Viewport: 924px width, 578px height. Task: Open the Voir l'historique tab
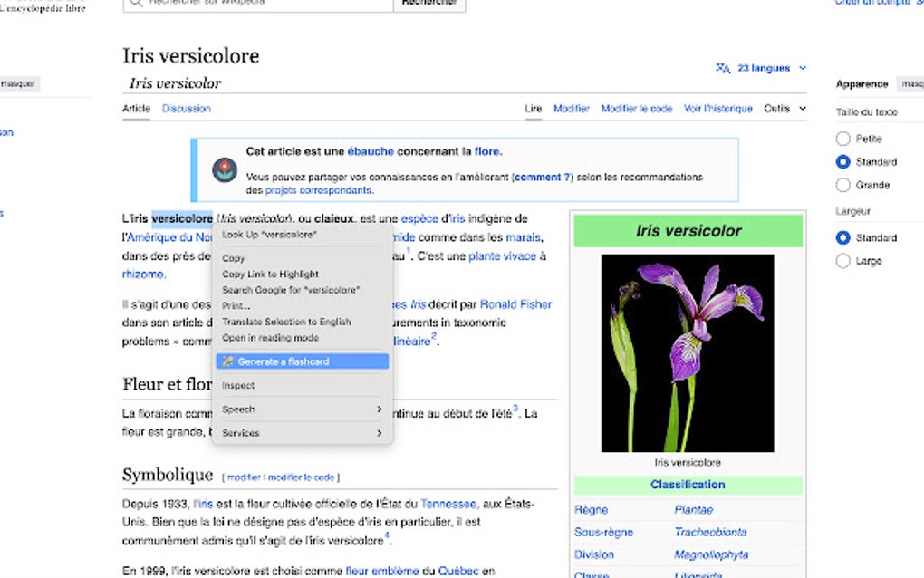click(717, 109)
